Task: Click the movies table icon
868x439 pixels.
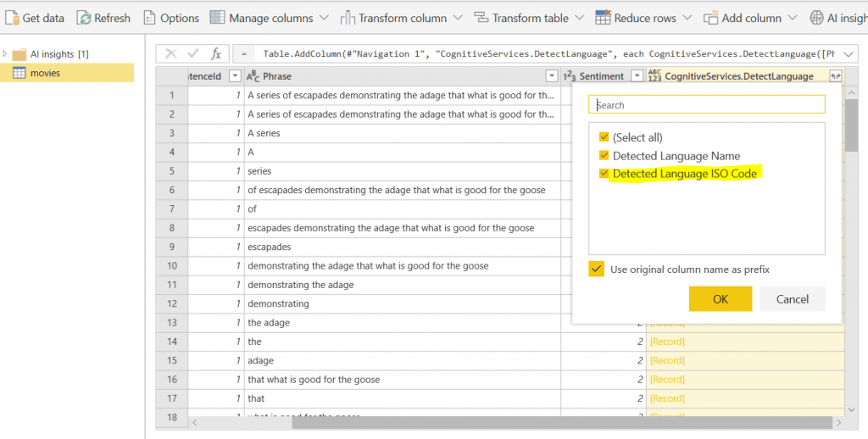Action: pos(19,73)
